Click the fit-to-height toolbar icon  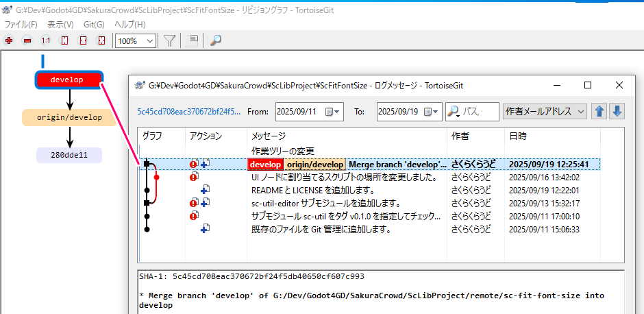coord(64,40)
